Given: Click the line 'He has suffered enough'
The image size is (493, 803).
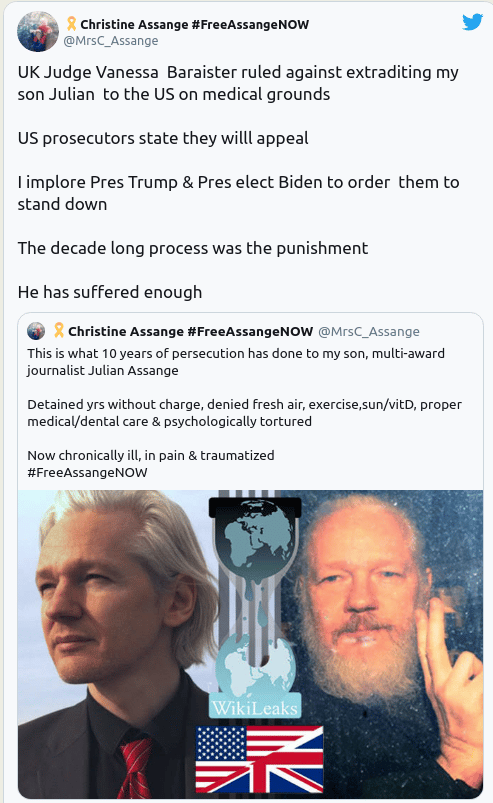Looking at the screenshot, I should point(110,292).
